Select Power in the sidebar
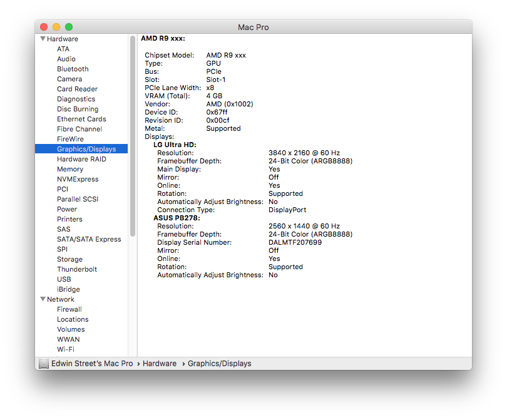Image resolution: width=507 pixels, height=420 pixels. [67, 209]
